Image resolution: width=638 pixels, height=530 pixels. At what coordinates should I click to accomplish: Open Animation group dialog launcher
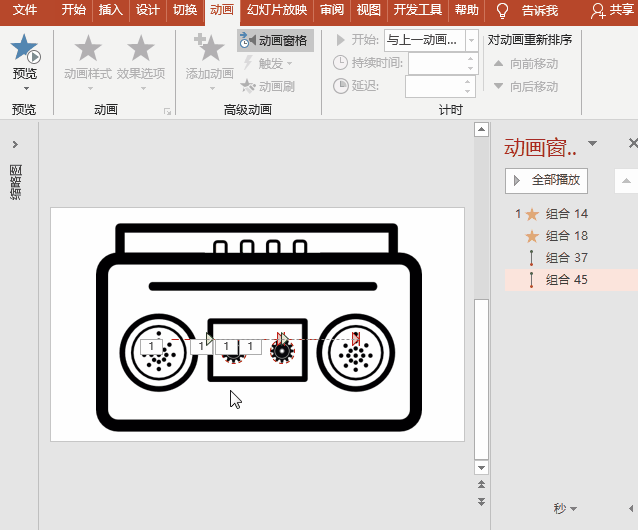click(167, 111)
